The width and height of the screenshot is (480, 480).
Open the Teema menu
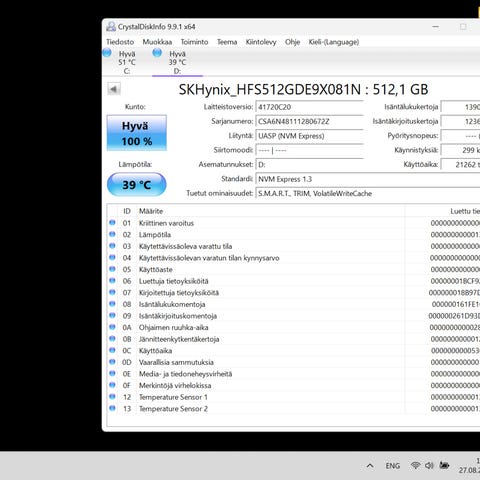coord(227,42)
